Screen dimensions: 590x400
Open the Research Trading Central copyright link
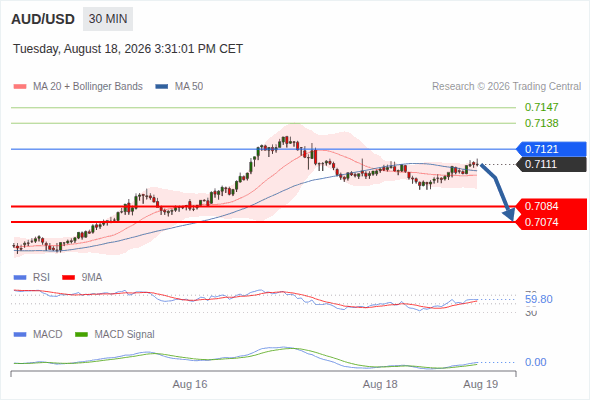(x=506, y=87)
